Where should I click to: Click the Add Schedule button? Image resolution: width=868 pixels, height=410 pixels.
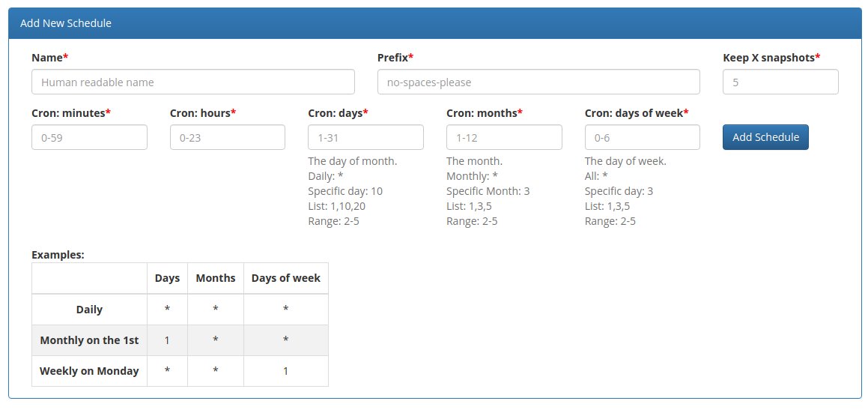(765, 137)
